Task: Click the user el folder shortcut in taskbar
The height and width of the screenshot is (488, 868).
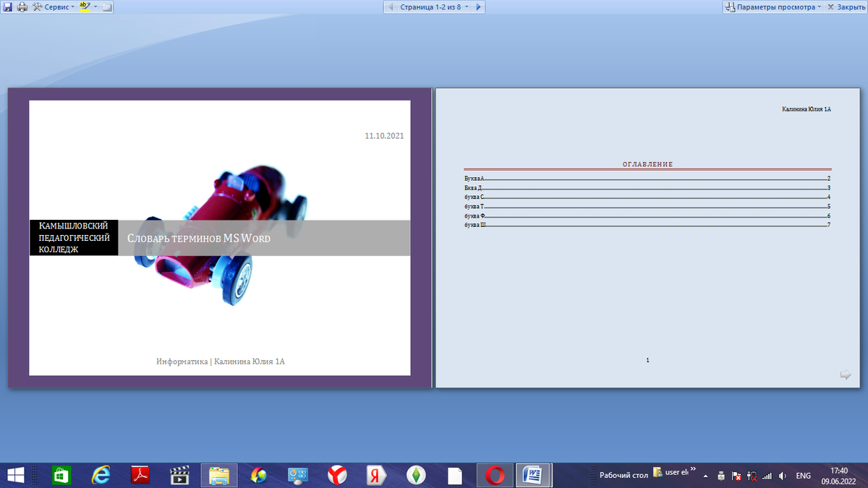Action: tap(671, 472)
